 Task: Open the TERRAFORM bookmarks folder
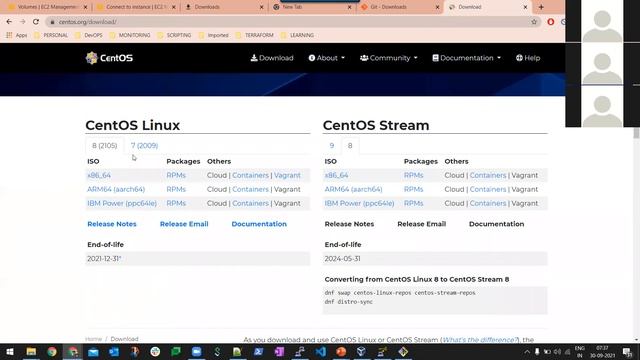click(255, 35)
